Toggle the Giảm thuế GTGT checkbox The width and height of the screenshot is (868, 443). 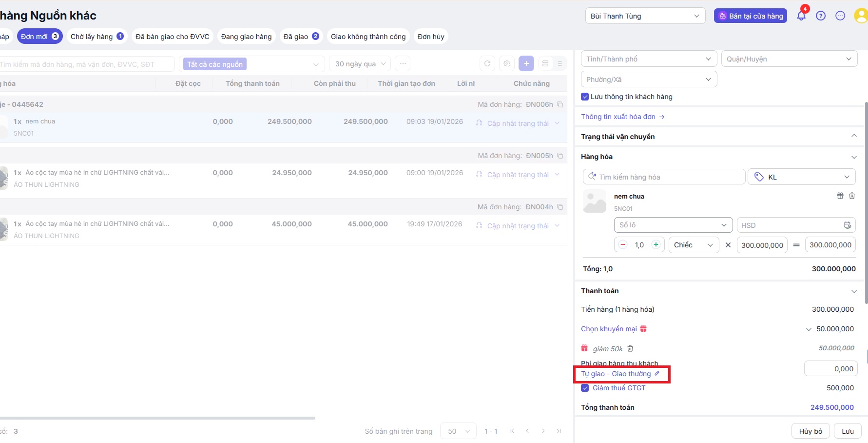[x=585, y=388]
